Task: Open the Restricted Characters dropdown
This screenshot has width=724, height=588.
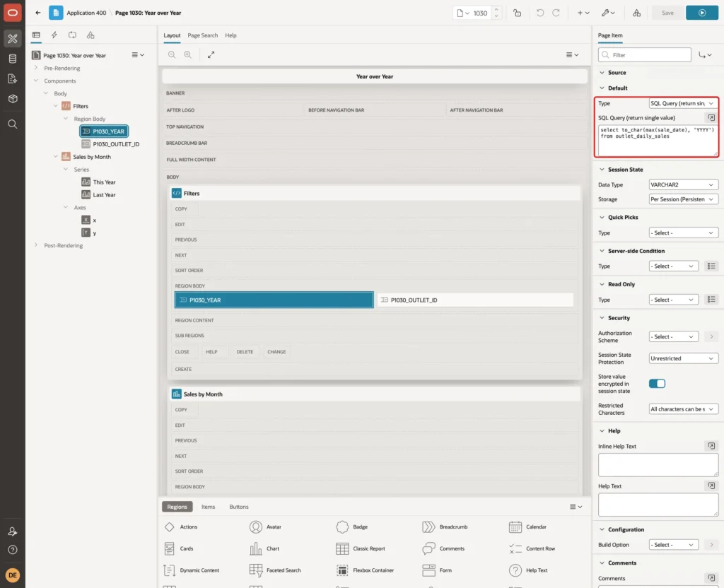Action: tap(684, 409)
